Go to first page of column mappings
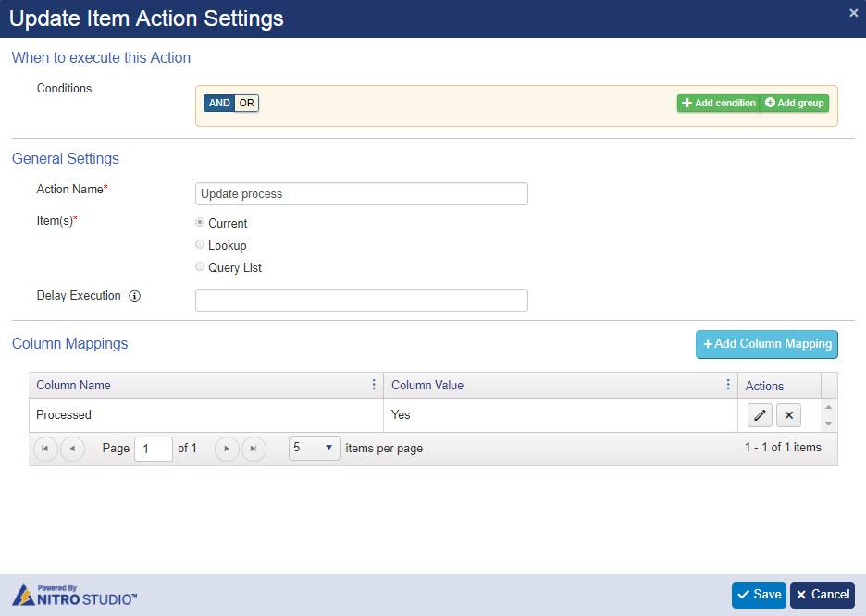The height and width of the screenshot is (616, 866). [45, 449]
